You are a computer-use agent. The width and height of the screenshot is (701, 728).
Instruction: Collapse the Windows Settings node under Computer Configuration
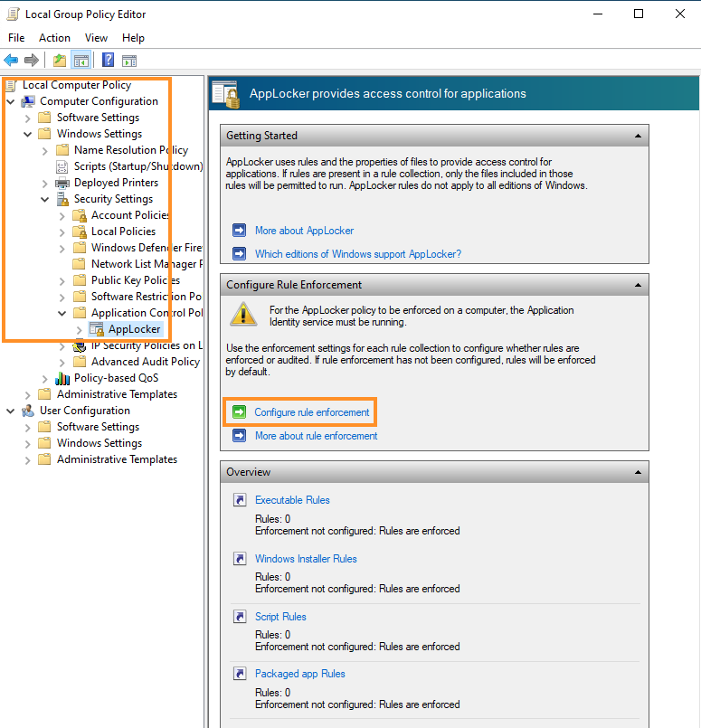click(28, 134)
